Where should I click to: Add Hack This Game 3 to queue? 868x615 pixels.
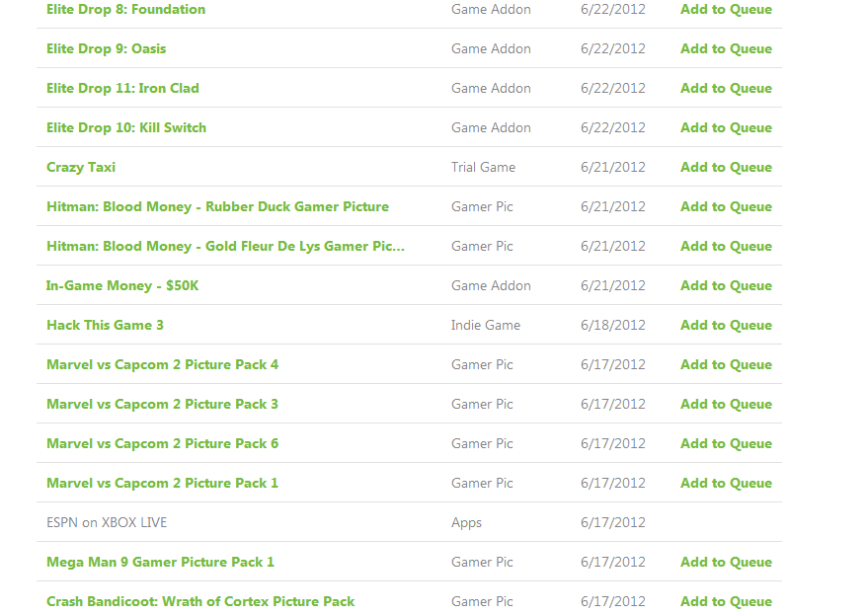coord(726,325)
